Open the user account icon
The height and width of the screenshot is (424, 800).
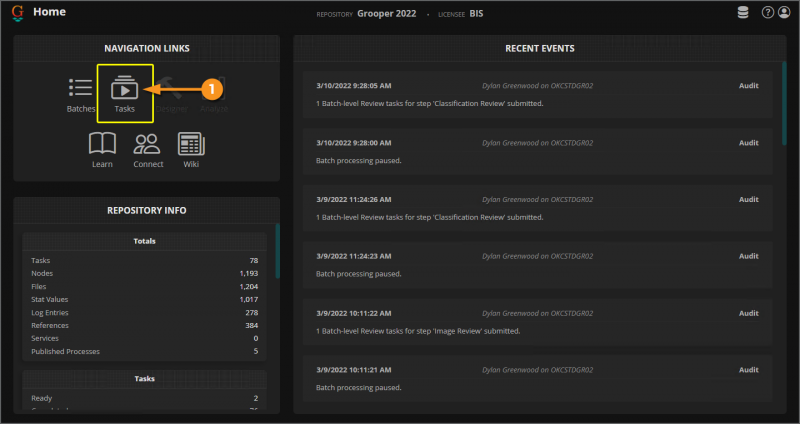(784, 13)
